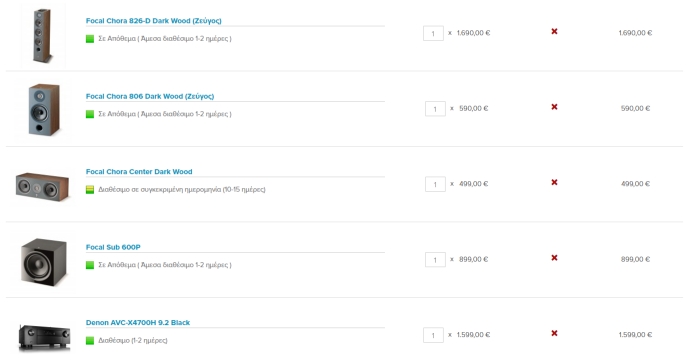
Task: Open Focal Sub 600P product page
Action: [113, 247]
